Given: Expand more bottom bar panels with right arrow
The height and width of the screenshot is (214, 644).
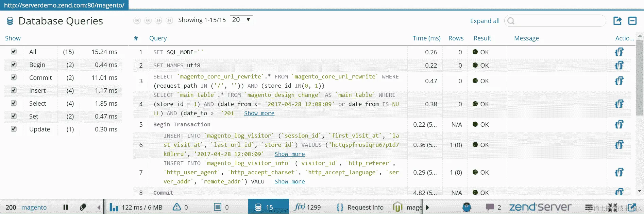Looking at the screenshot, I should pyautogui.click(x=427, y=207).
